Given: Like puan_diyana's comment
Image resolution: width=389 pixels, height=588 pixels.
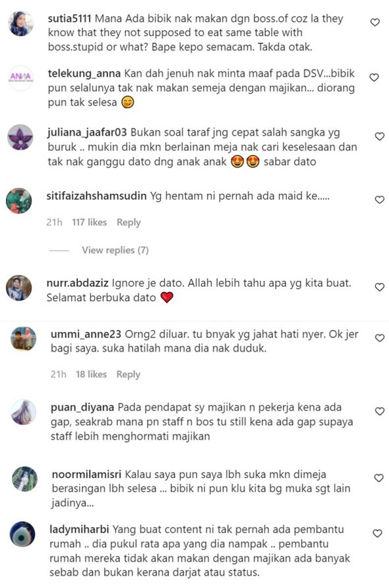Looking at the screenshot, I should (380, 411).
